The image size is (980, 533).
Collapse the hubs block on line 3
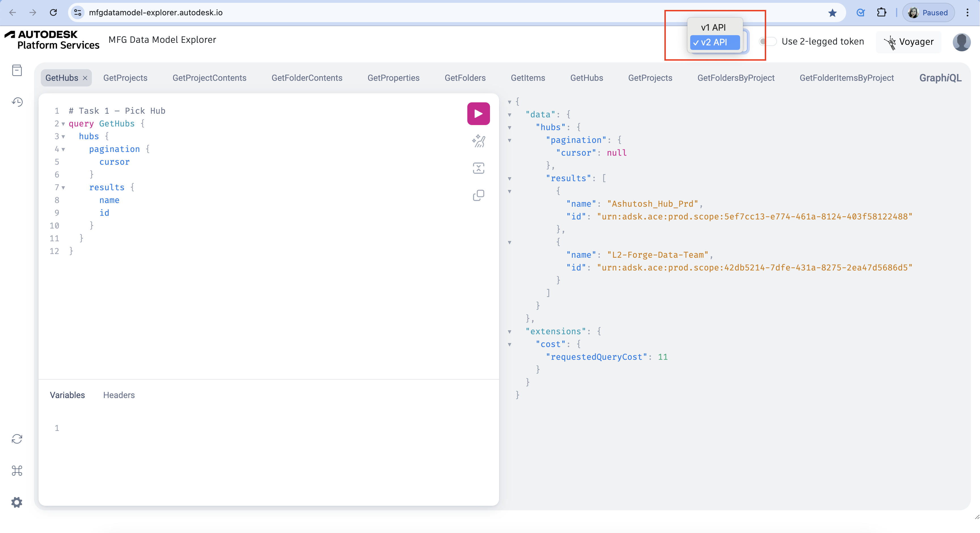[x=63, y=137]
